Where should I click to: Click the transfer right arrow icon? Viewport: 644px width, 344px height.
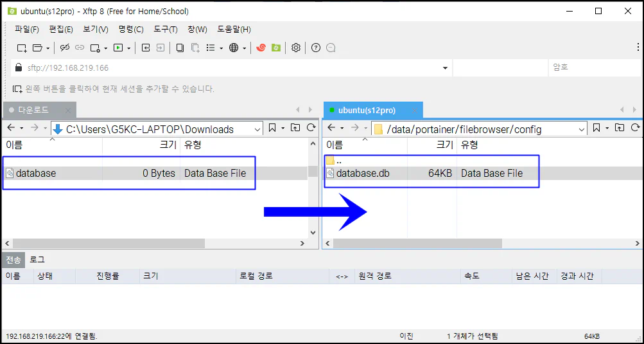(x=160, y=48)
